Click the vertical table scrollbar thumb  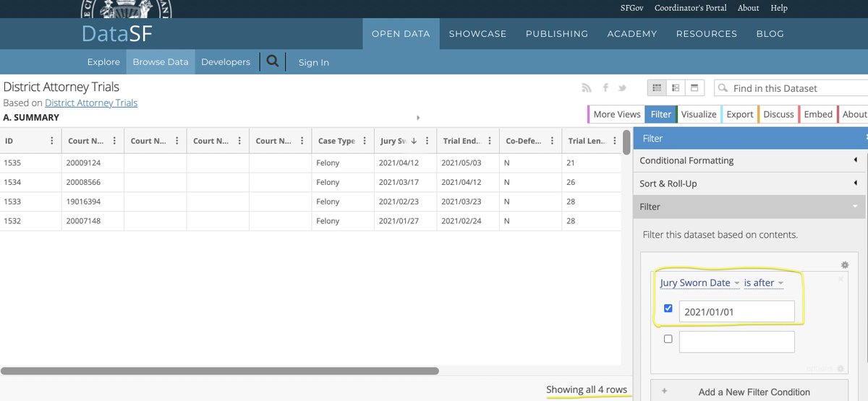pyautogui.click(x=626, y=142)
